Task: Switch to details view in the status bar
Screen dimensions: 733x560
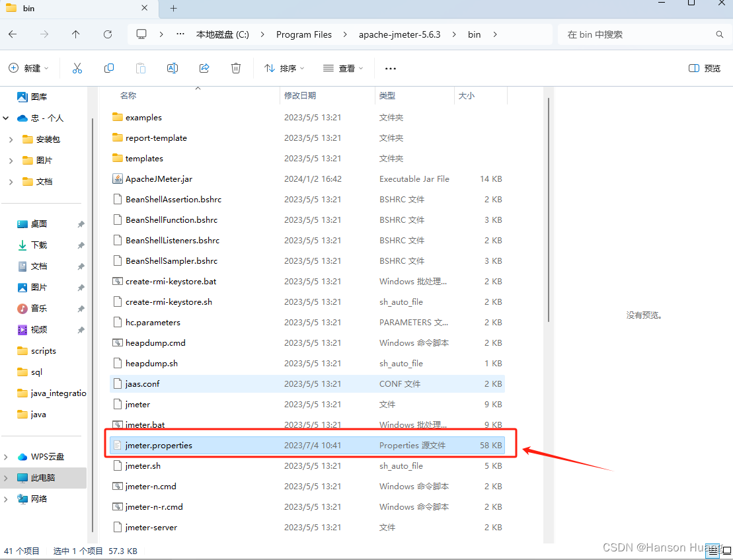Action: (x=712, y=551)
